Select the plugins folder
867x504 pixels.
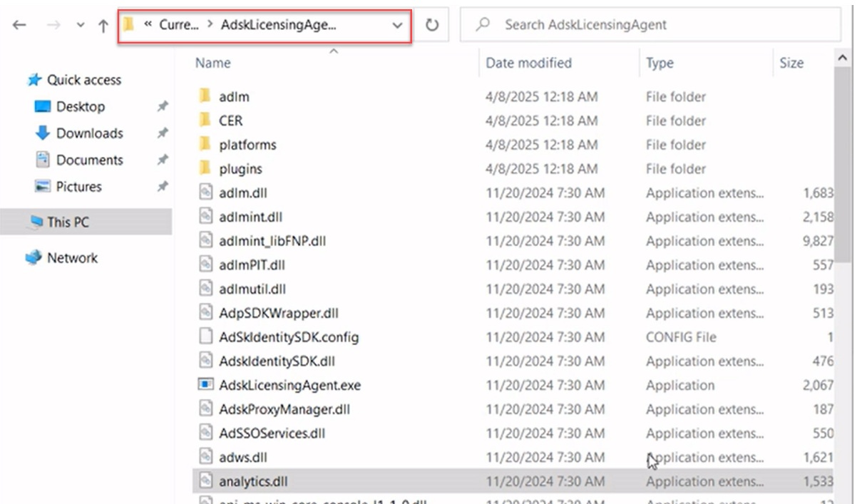point(240,169)
